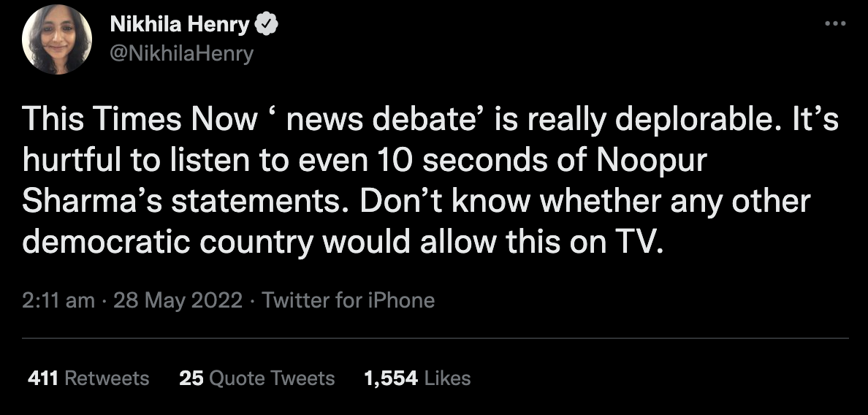Click the verified badge beside Nikhila Henry

tap(267, 26)
